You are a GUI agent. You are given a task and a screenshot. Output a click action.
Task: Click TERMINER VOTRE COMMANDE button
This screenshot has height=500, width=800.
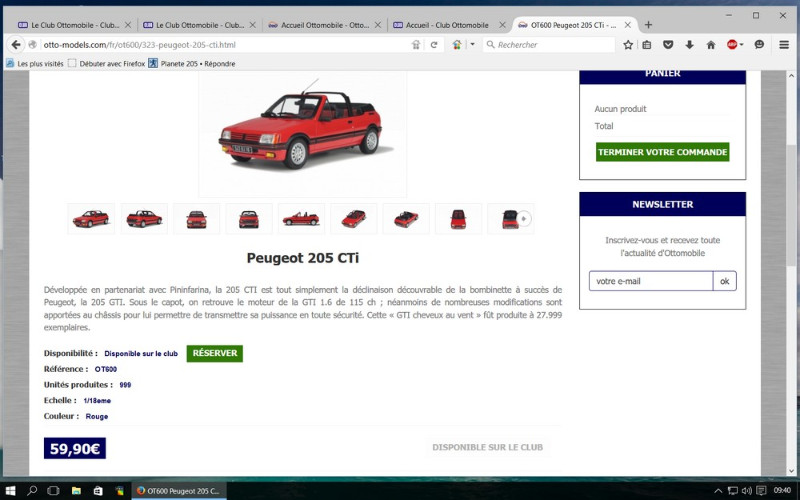click(x=662, y=152)
